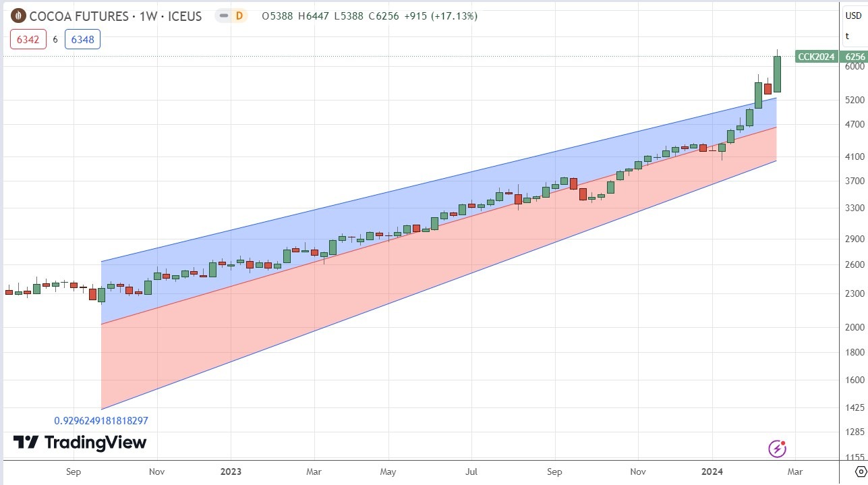
Task: Click the 2024 label on time axis
Action: tap(712, 472)
